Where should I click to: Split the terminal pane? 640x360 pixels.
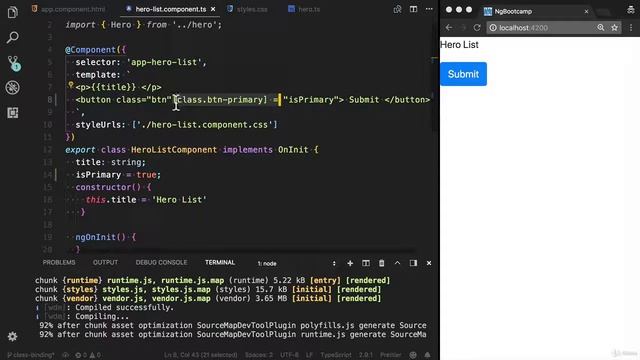point(366,263)
